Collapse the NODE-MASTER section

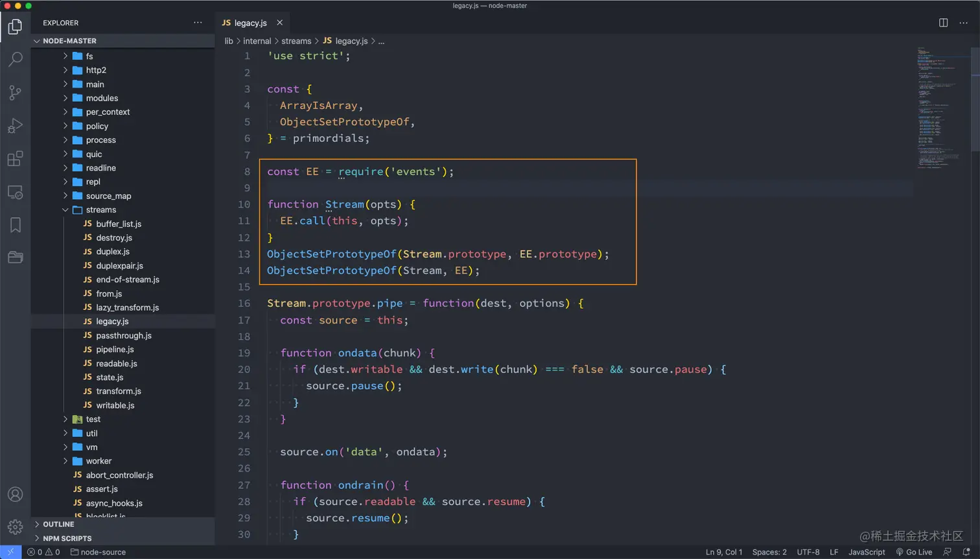click(123, 41)
